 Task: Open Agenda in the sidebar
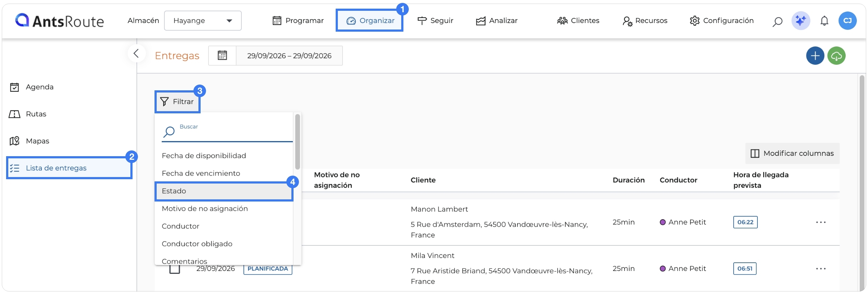point(68,87)
